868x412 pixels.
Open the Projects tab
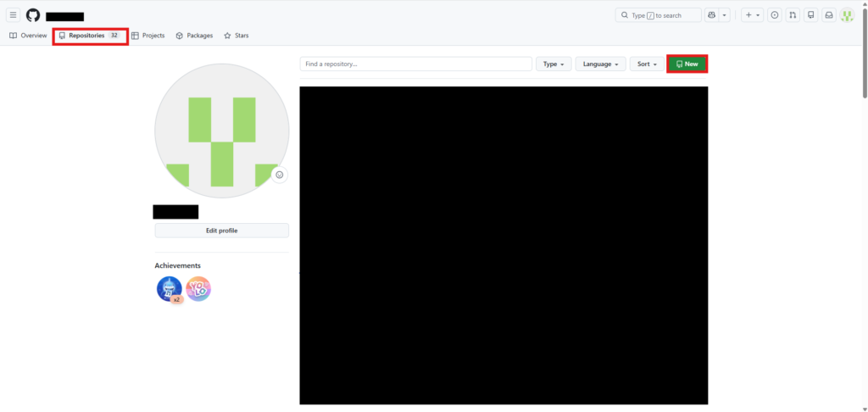[147, 36]
